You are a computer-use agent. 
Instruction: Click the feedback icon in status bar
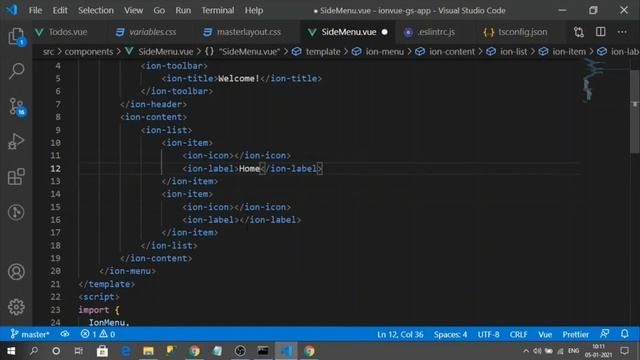tap(604, 334)
